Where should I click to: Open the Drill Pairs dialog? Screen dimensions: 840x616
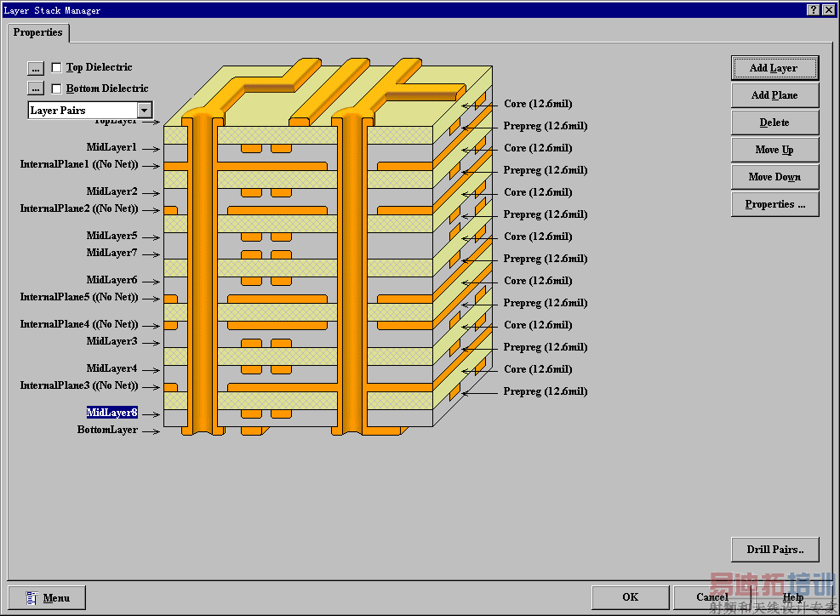[774, 550]
